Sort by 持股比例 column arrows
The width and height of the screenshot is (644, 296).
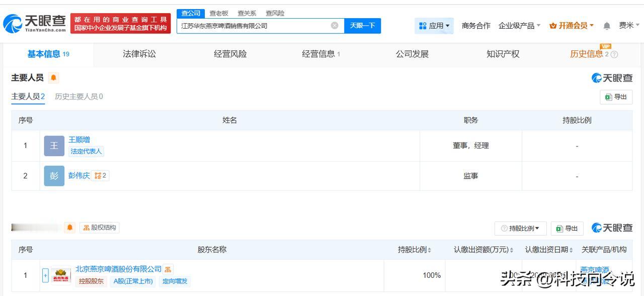coord(429,250)
